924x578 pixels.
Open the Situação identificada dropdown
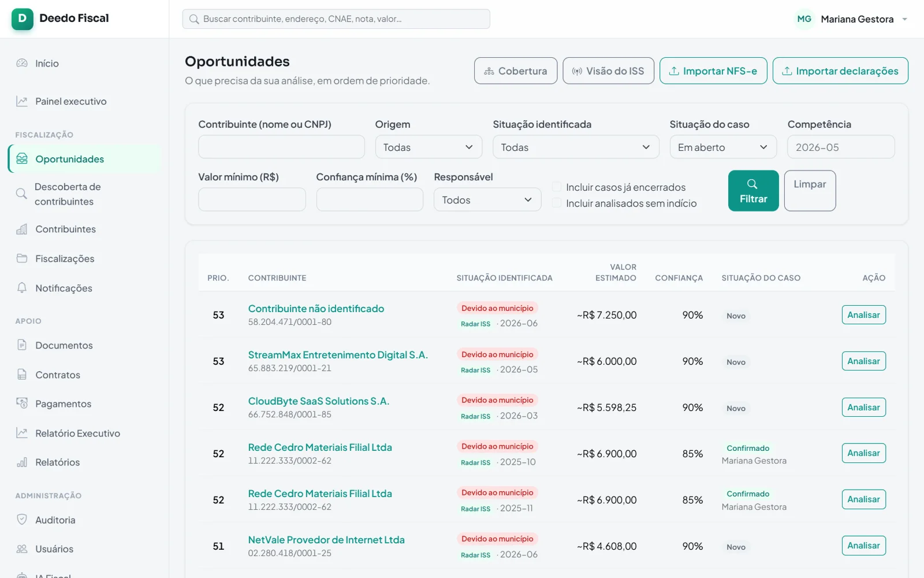(x=576, y=147)
